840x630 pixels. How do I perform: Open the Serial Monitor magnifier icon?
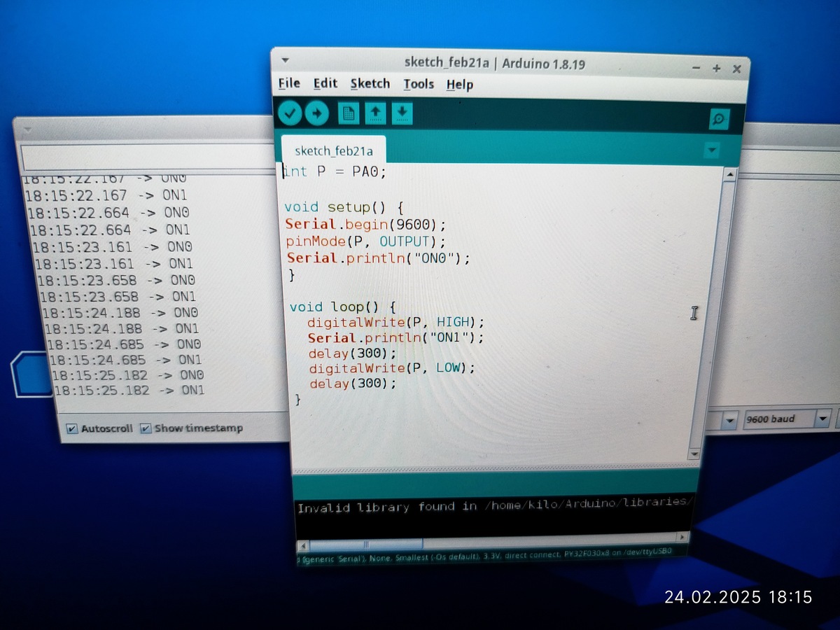[718, 119]
